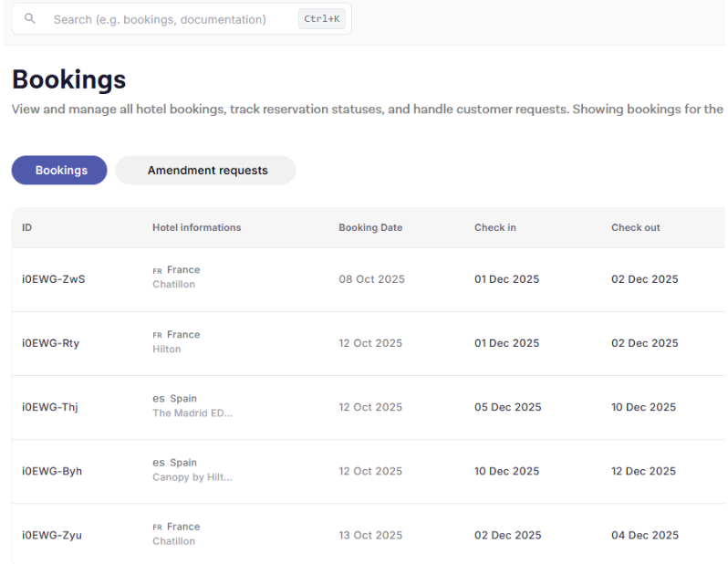
Task: Click the Spain flag icon for booking i0EWG-Thj
Action: coord(158,399)
